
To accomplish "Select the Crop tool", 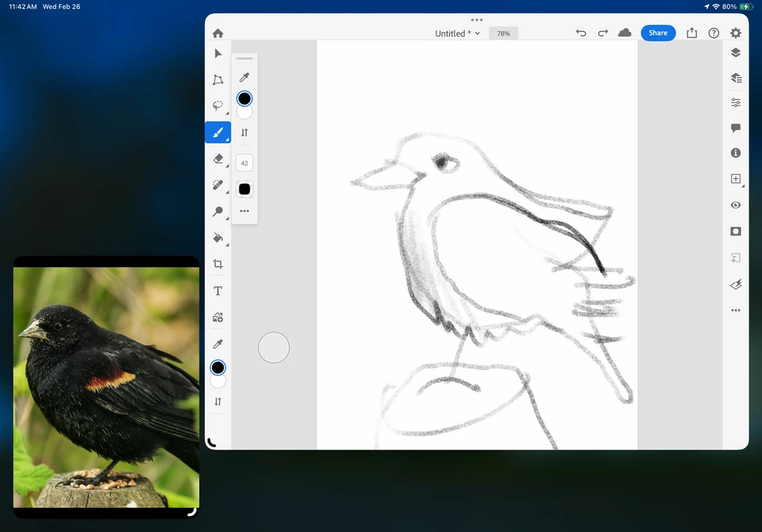I will click(218, 264).
